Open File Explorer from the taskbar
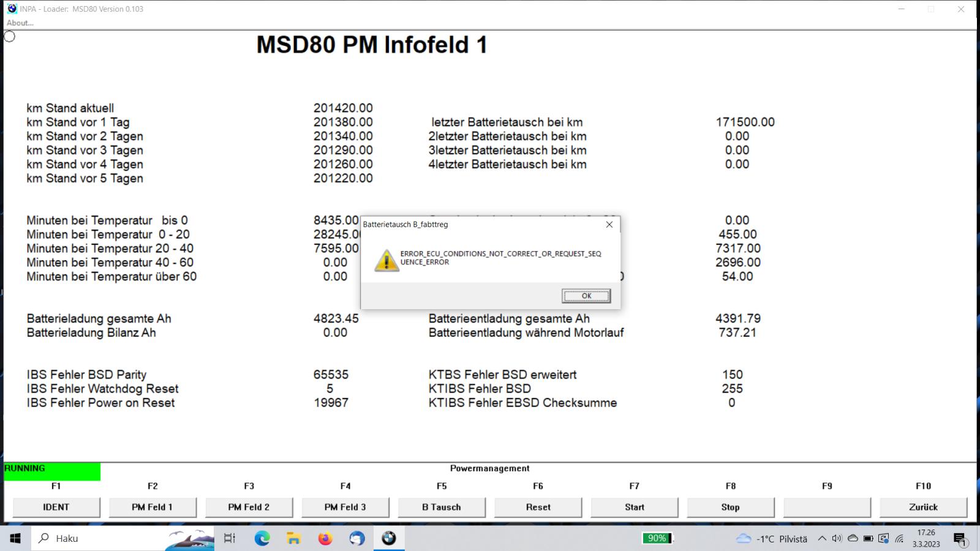 pos(294,538)
